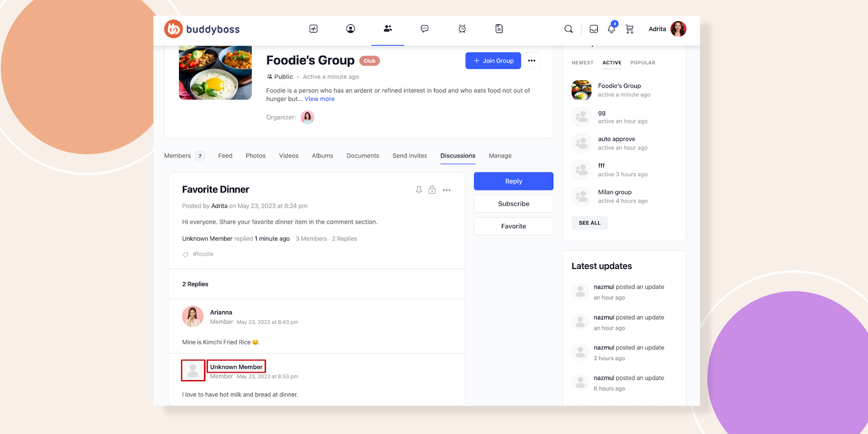Open the discussion's three-dot more menu
Viewport: 868px width, 434px height.
pos(446,190)
